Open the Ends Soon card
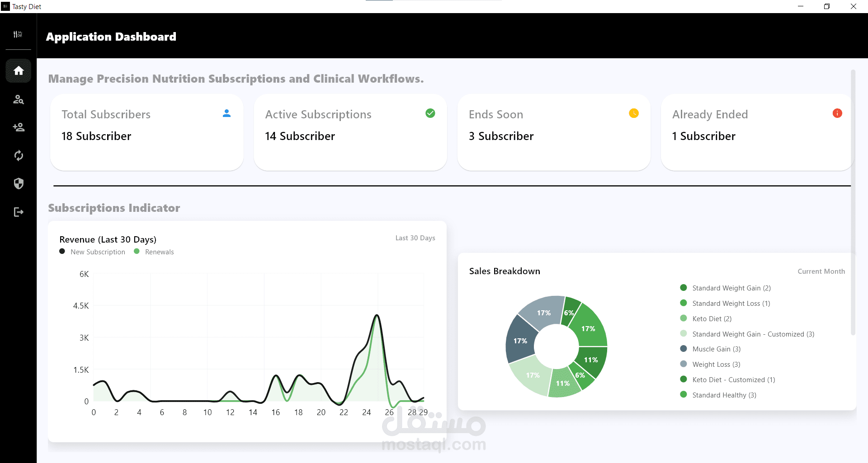 pyautogui.click(x=554, y=132)
